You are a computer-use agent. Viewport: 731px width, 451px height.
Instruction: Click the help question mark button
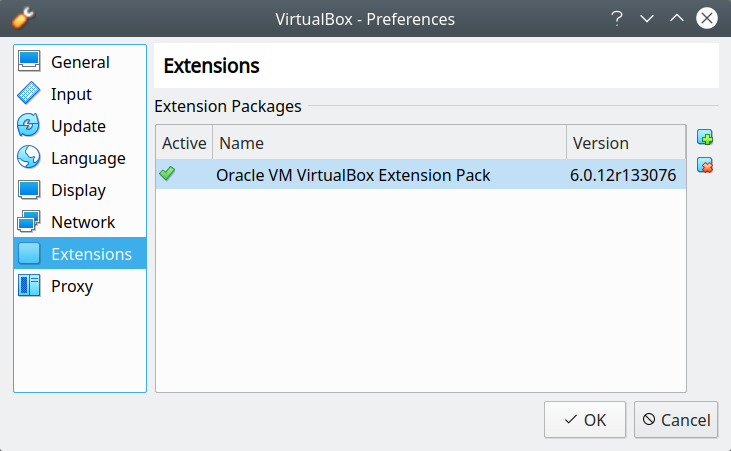click(617, 19)
